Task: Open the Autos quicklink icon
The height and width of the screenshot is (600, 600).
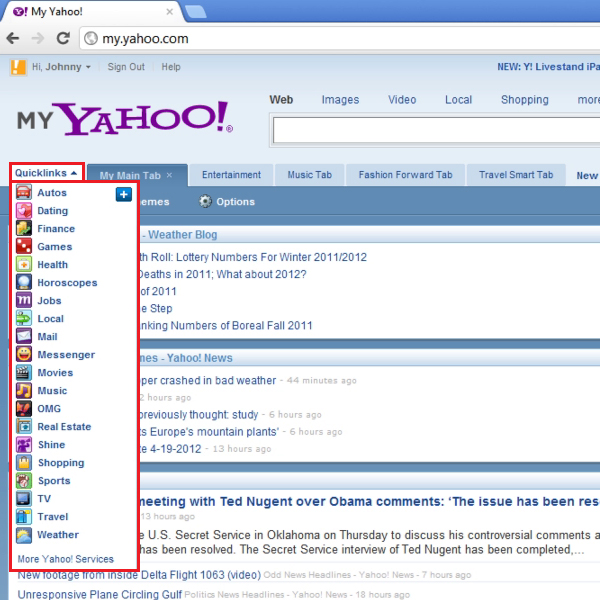Action: coord(24,192)
